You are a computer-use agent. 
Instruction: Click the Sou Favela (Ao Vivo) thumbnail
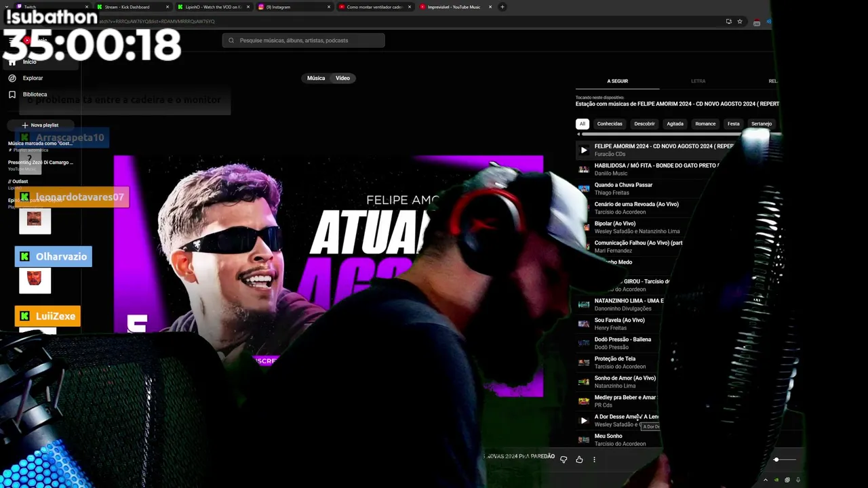(x=584, y=324)
